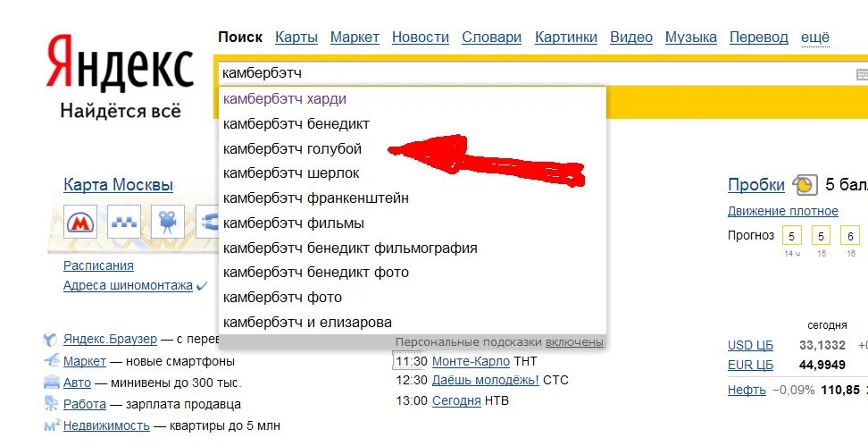Click the USD rate value 33,1332
Viewport: 868px width, 446px height.
pos(822,345)
